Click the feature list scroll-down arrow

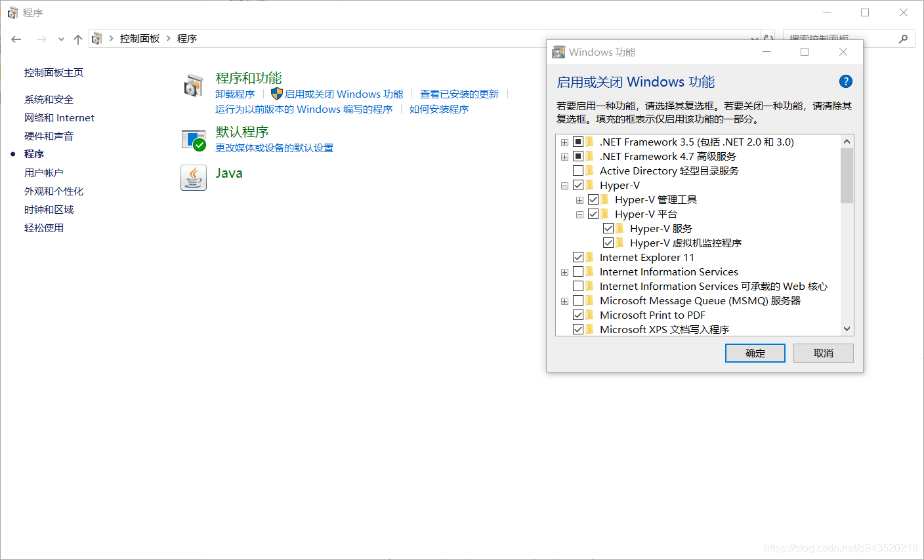(x=847, y=329)
